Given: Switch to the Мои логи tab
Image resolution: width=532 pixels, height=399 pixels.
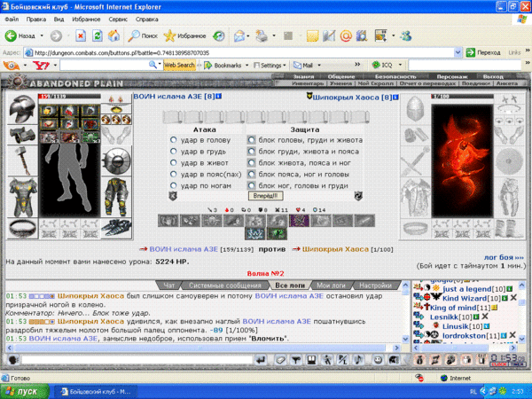Looking at the screenshot, I should coord(331,286).
